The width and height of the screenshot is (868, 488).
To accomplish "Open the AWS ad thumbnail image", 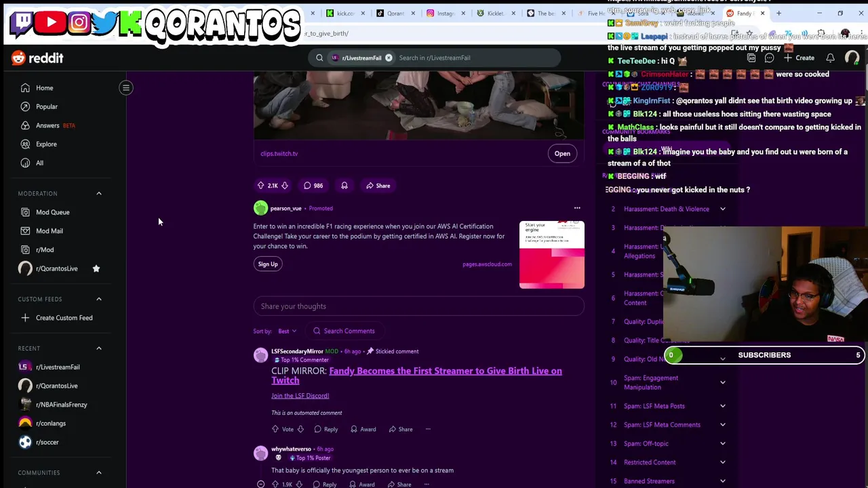I will click(x=551, y=255).
